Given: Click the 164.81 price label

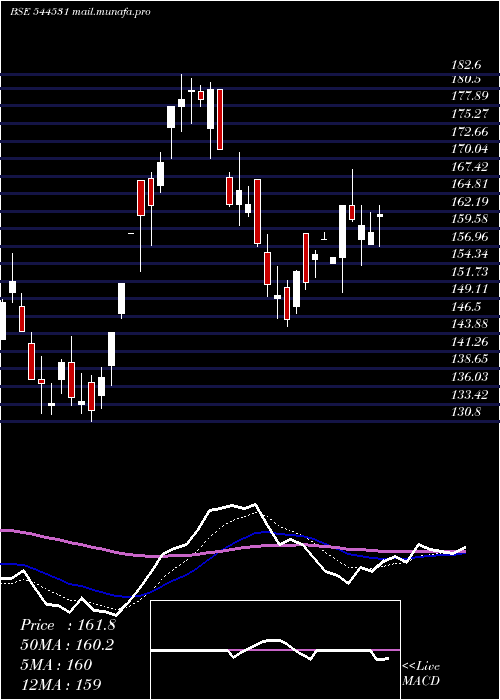Looking at the screenshot, I should pyautogui.click(x=470, y=184).
